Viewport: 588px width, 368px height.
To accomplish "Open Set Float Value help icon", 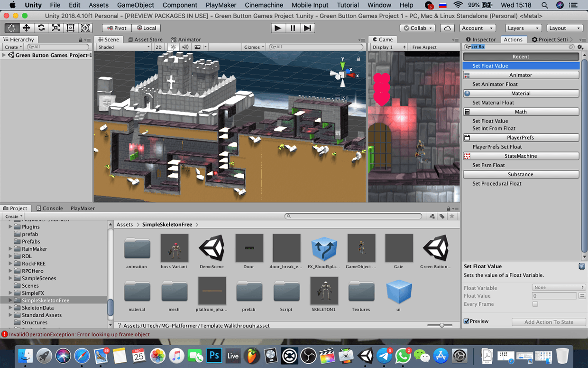I will 581,266.
